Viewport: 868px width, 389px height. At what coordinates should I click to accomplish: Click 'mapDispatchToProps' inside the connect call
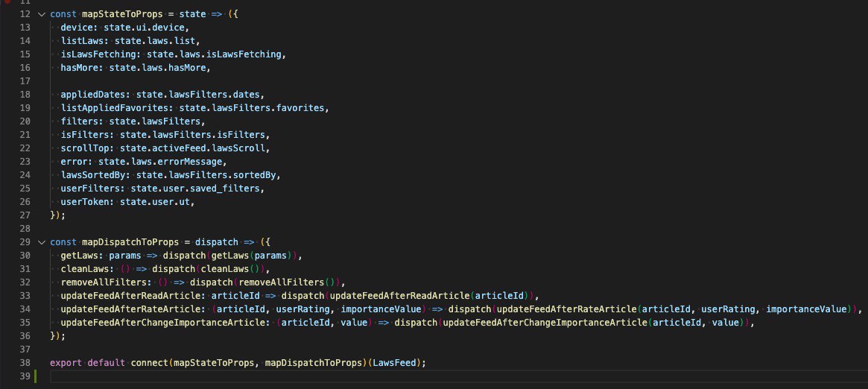click(x=314, y=363)
